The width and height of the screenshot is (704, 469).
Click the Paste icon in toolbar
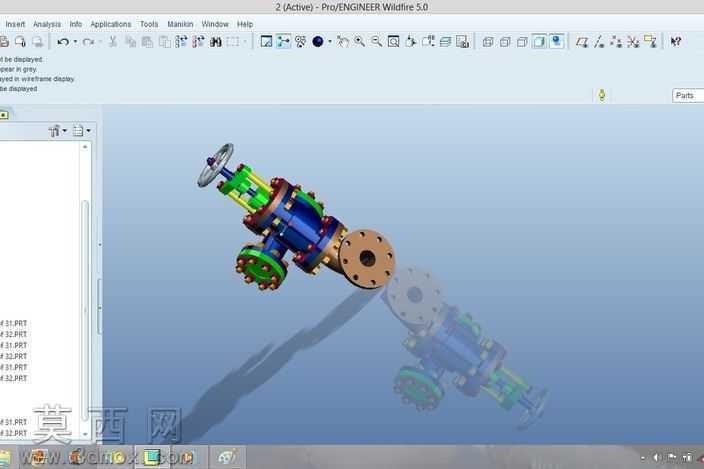(x=147, y=42)
